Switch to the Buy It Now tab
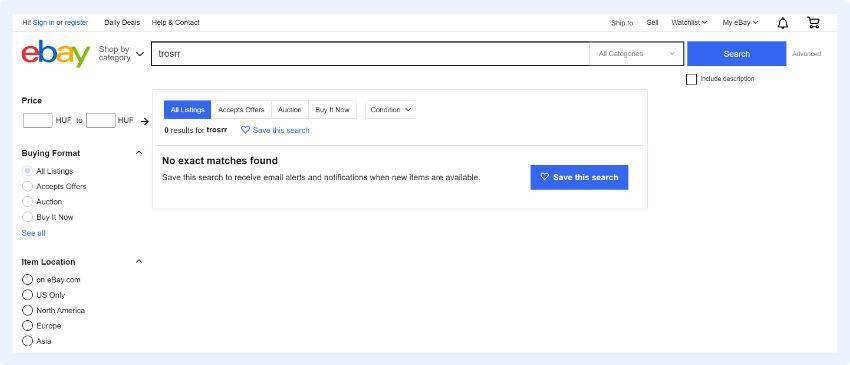The width and height of the screenshot is (850, 365). coord(332,110)
